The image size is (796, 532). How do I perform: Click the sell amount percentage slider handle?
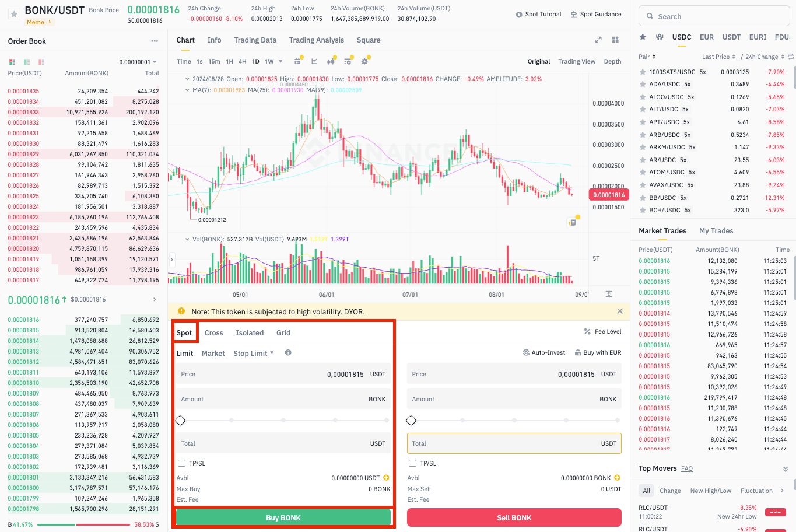click(x=411, y=421)
